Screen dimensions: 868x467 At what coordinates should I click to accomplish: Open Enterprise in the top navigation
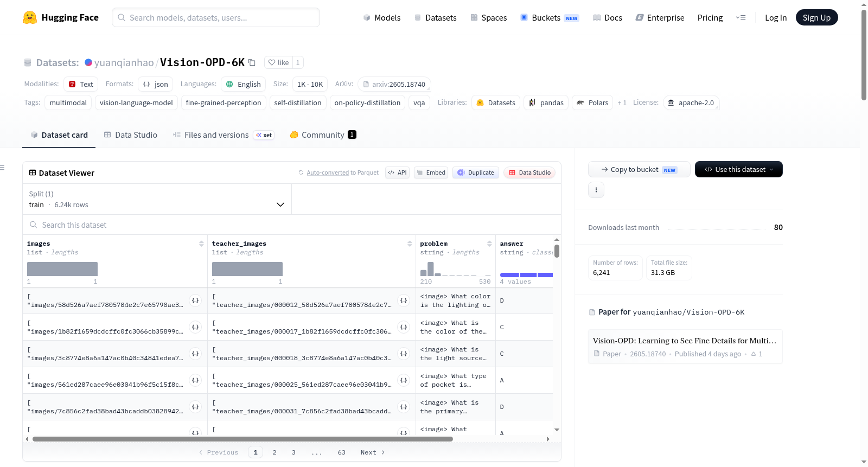(x=660, y=18)
